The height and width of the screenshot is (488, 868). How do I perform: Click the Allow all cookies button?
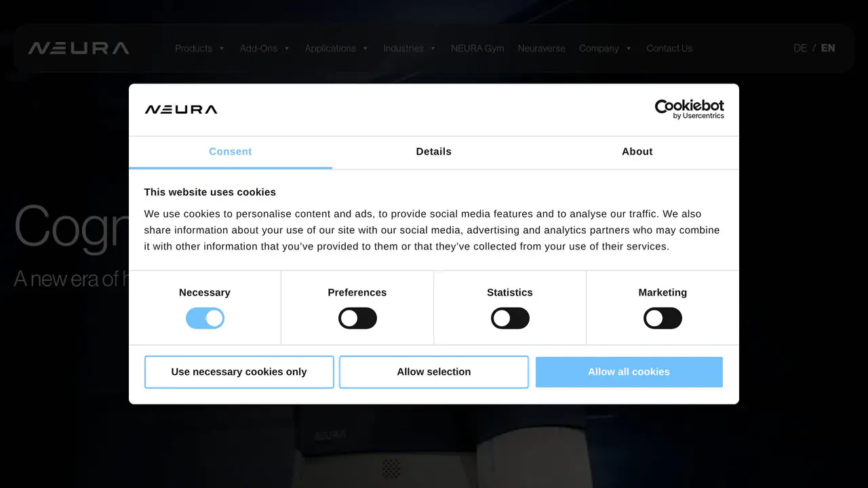tap(629, 372)
